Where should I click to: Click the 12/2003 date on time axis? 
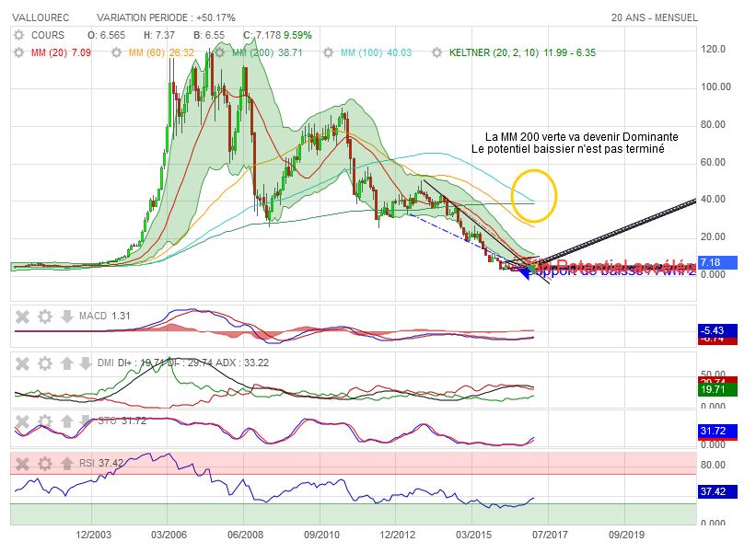point(93,535)
